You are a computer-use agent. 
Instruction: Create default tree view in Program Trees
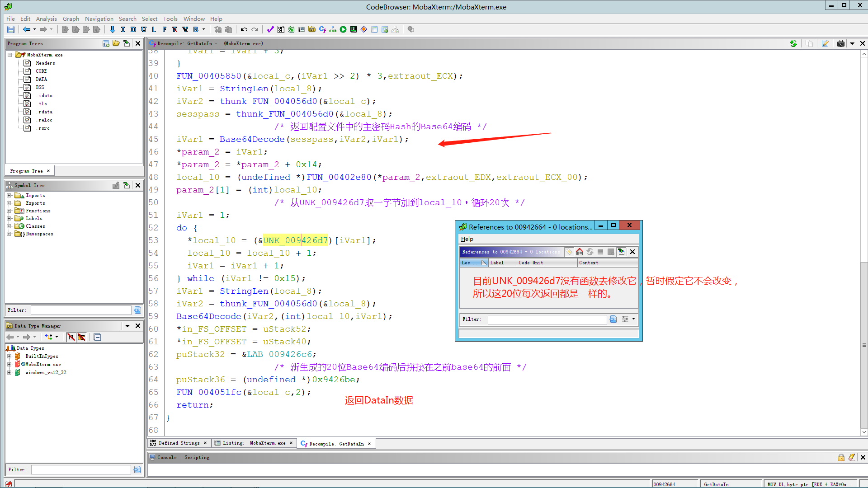pos(106,43)
